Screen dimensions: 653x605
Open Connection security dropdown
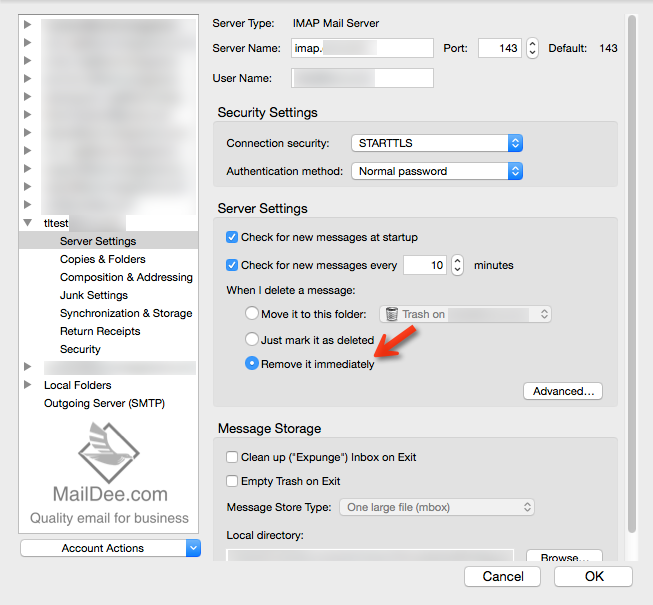coord(436,143)
